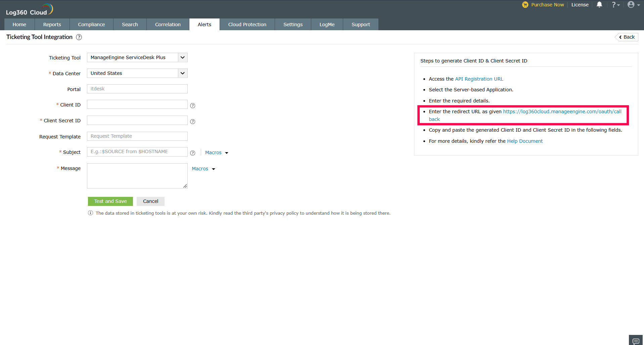The image size is (644, 345).
Task: Go to the Settings tab
Action: coord(293,25)
